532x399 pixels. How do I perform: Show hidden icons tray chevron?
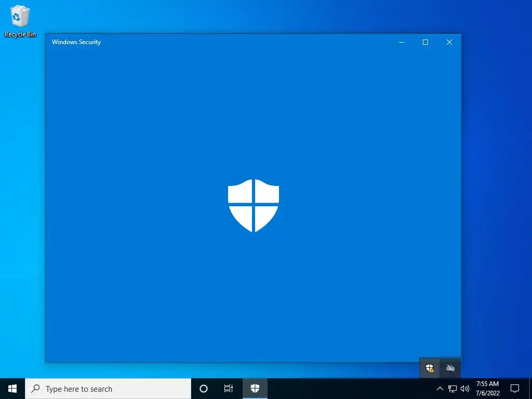[440, 389]
